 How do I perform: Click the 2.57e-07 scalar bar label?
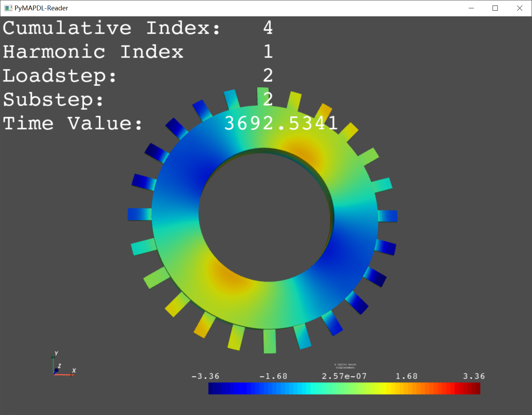point(344,376)
